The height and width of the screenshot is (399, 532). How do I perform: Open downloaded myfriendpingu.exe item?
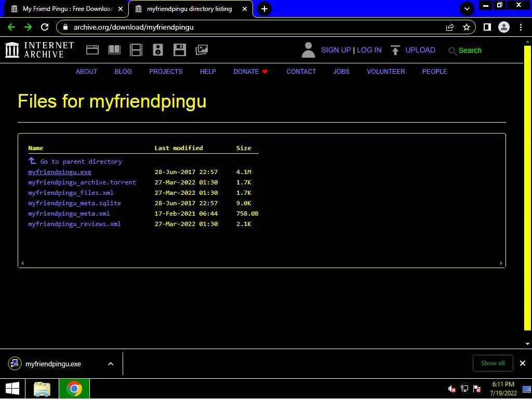pos(54,364)
